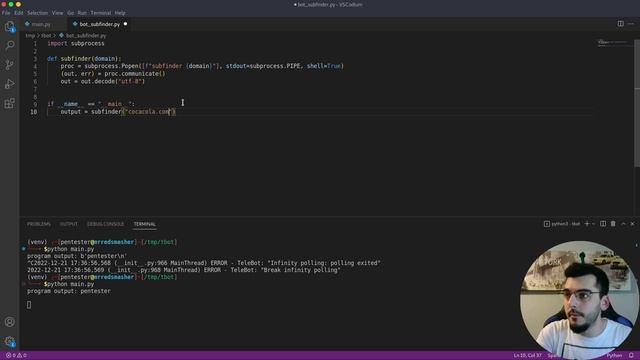Click 'proc.communicate()' code line
The width and height of the screenshot is (640, 360).
pos(113,74)
